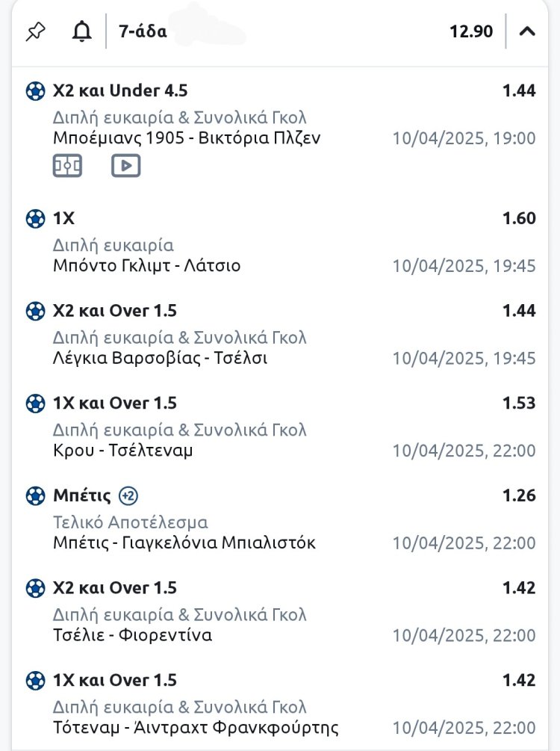Viewport: 560px width, 751px height.
Task: Open Μπέτις - Γιαγκελόνια Μπιαλιστόκ match
Action: tap(184, 543)
